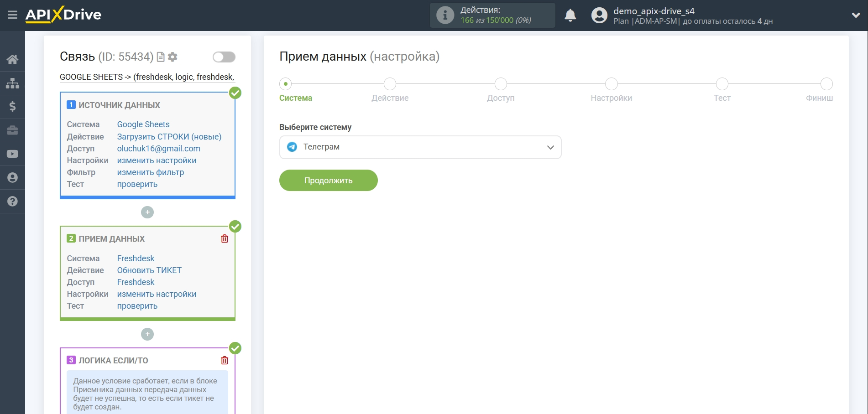868x414 pixels.
Task: Click the Прием данных (настройка) heading
Action: (360, 57)
